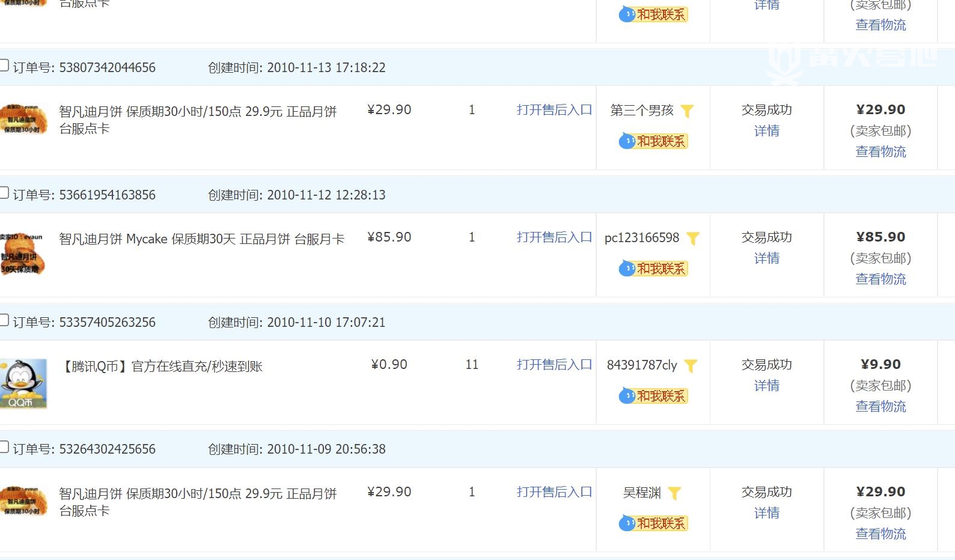Open product title 【腾讯Q币】官方在线直充
Viewport: 955px width, 560px height.
[x=161, y=367]
